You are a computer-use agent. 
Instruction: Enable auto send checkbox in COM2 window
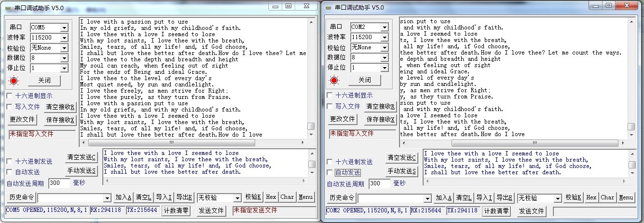330,172
